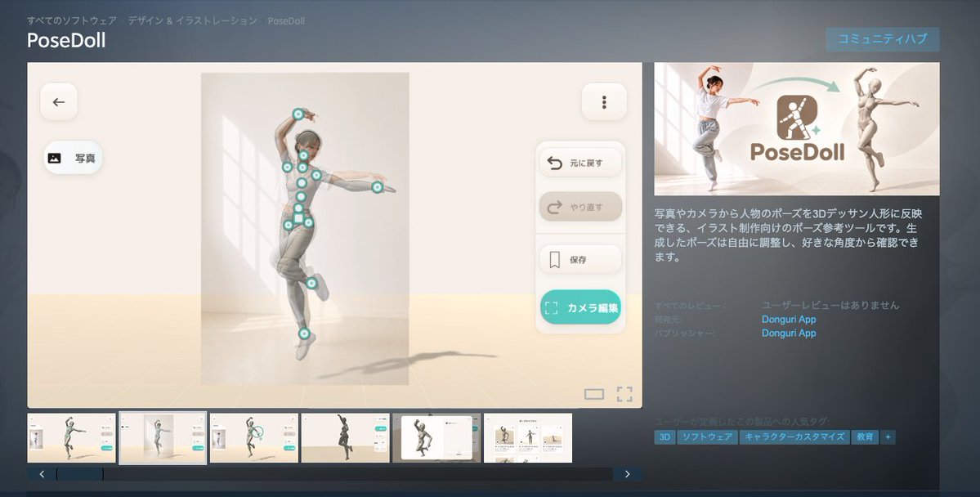
Task: Click the head joint handle
Action: [303, 155]
